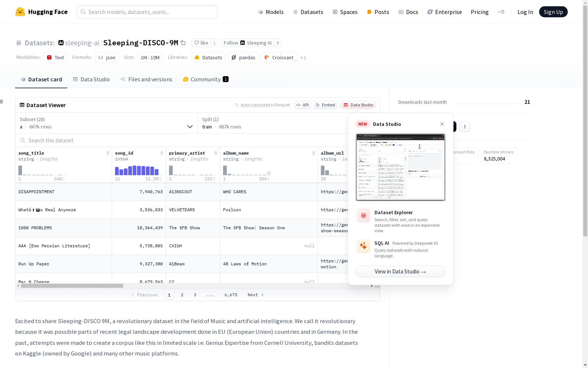This screenshot has height=368, width=588.
Task: Click the VELVETEARS artist cell
Action: (193, 210)
